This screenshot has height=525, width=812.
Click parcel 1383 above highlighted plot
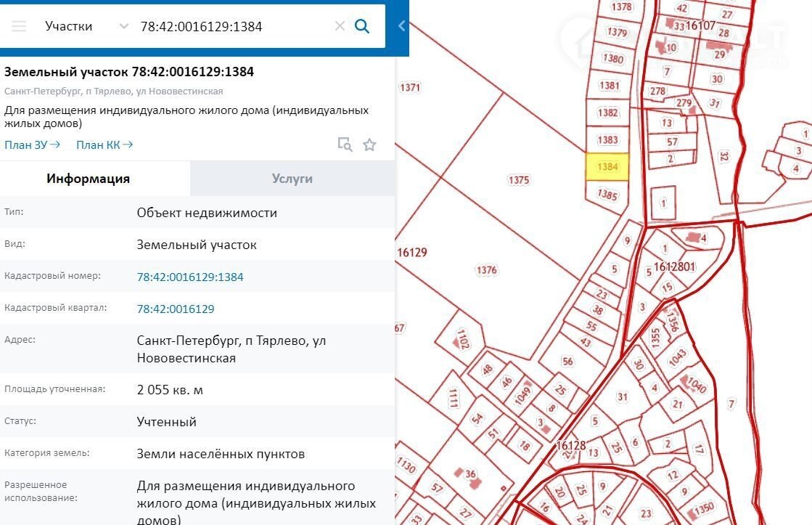[607, 139]
